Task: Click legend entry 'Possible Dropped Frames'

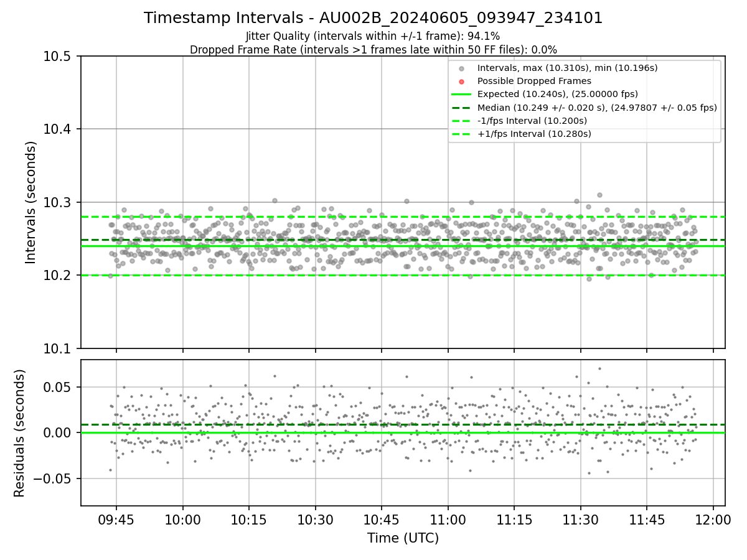Action: [534, 81]
